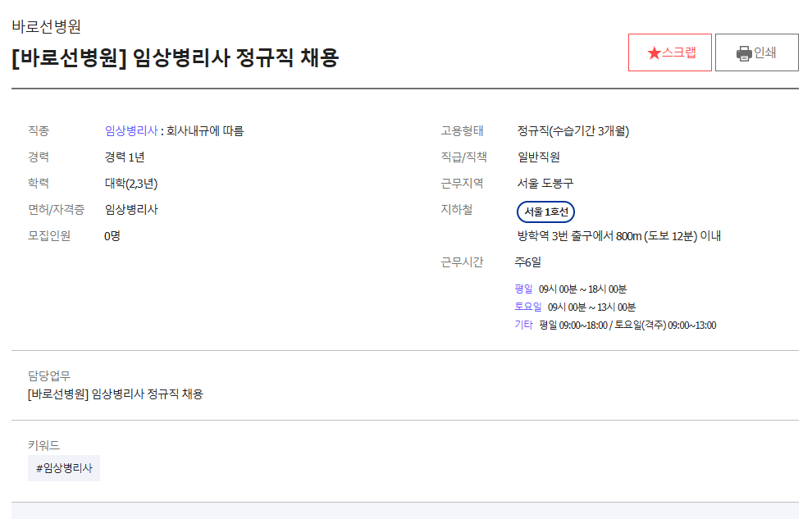Click the 일반직원 position value
Image resolution: width=812 pixels, height=519 pixels.
pos(538,157)
